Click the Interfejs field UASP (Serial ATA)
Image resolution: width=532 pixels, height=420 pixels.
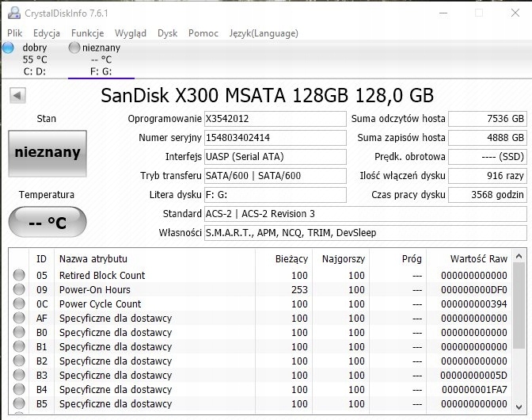(x=275, y=157)
